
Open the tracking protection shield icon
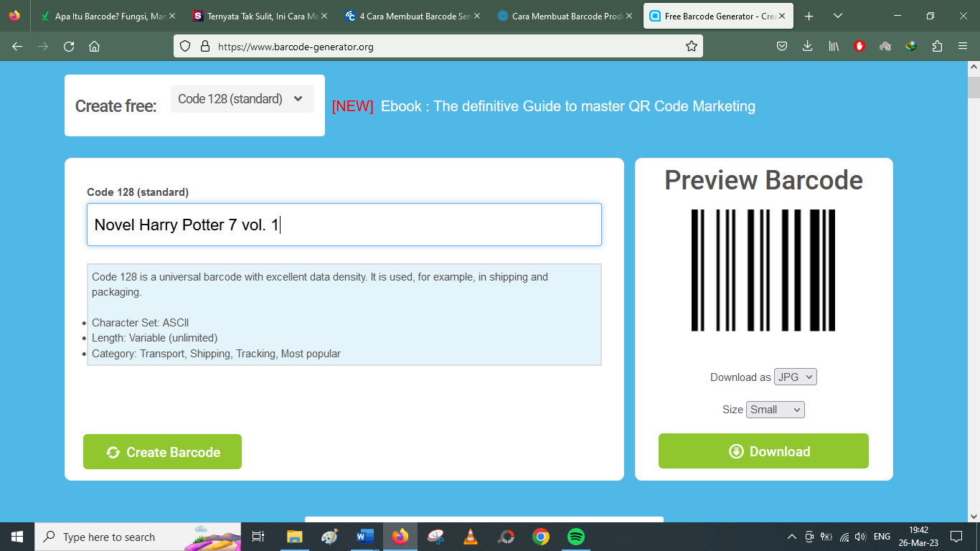(x=185, y=47)
